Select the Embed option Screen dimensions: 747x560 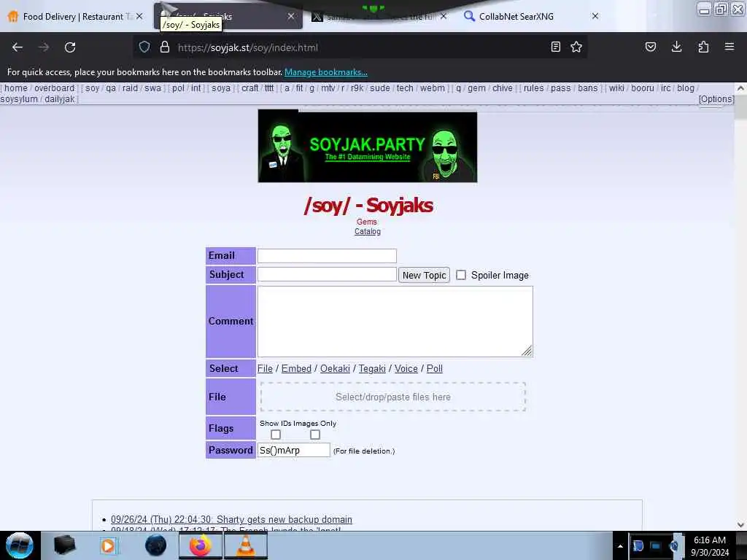(296, 368)
